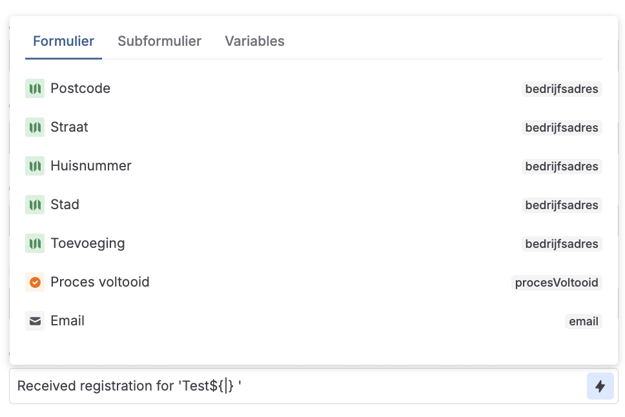This screenshot has height=417, width=625.
Task: Select the Formulier tab
Action: point(63,41)
